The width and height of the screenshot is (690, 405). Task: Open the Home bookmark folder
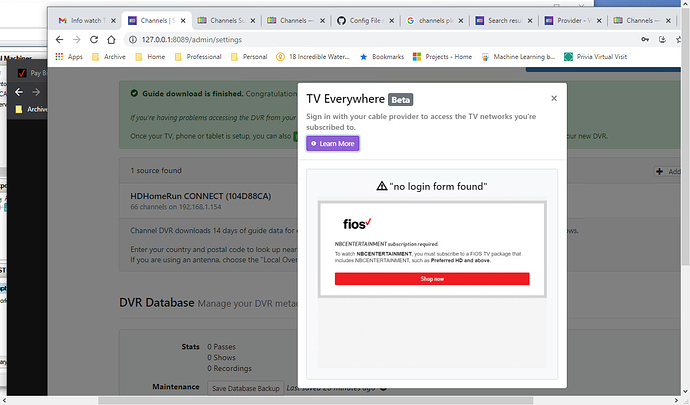(x=150, y=57)
